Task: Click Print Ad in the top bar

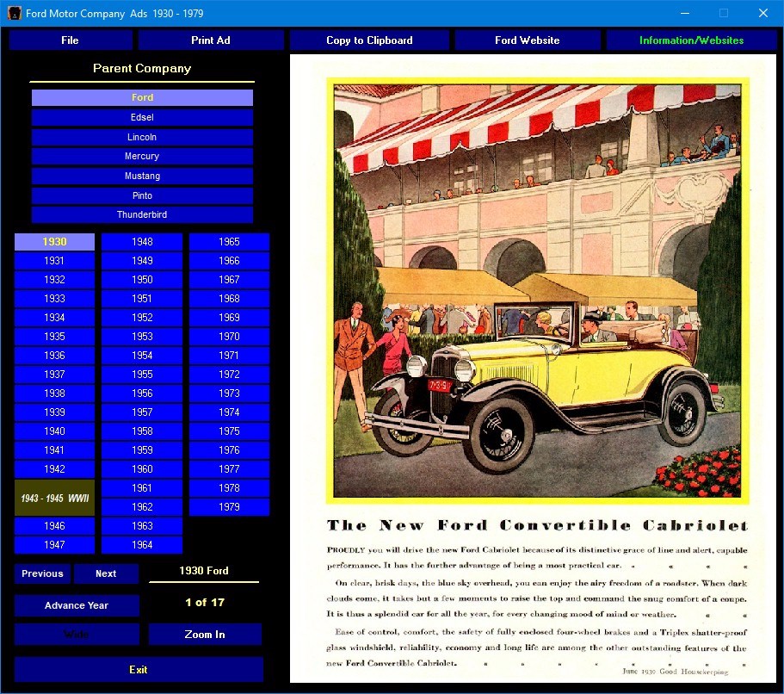Action: [x=211, y=40]
